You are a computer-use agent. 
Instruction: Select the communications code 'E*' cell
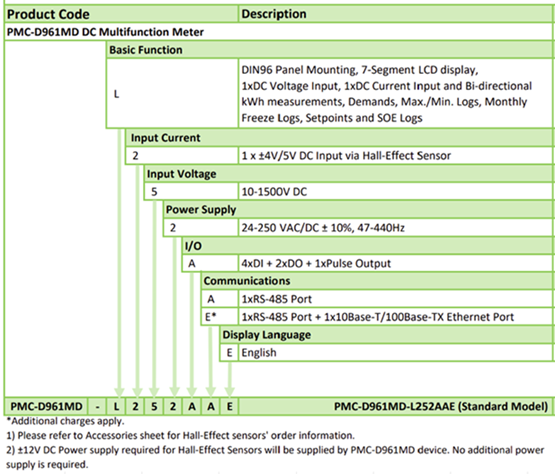coord(220,316)
